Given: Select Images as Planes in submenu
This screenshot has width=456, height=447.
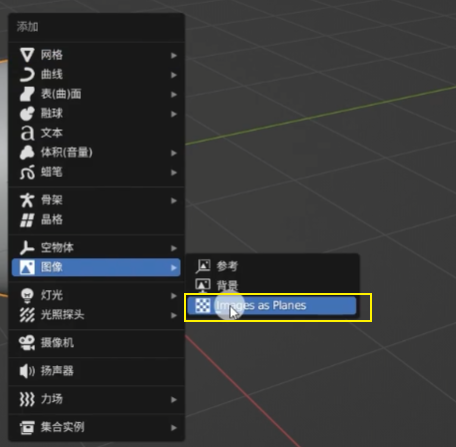Looking at the screenshot, I should 272,305.
